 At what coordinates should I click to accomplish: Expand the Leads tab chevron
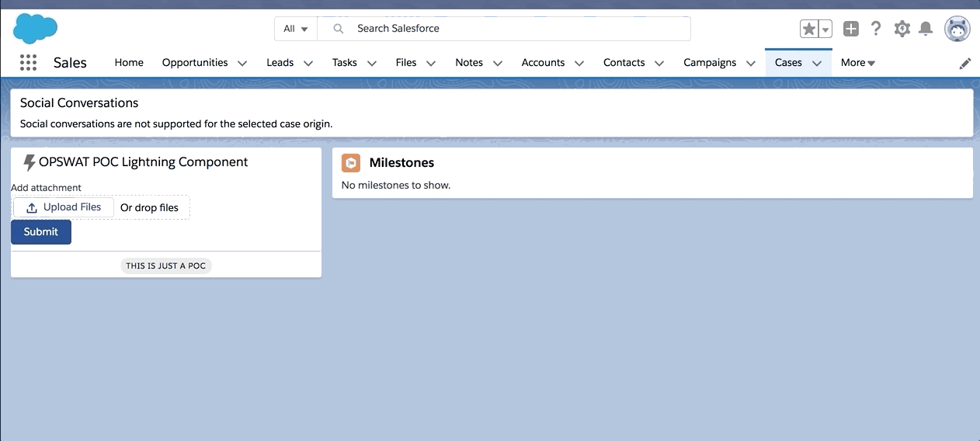(x=308, y=64)
